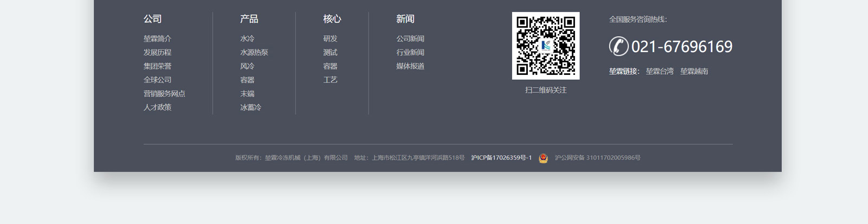Image resolution: width=868 pixels, height=224 pixels.
Task: Open the 产品 footer heading
Action: click(x=249, y=19)
